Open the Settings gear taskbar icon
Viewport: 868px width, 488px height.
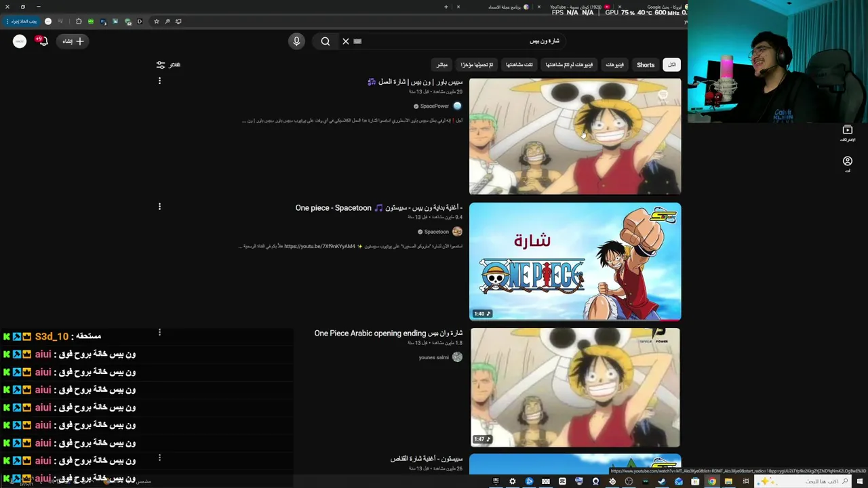(x=513, y=481)
